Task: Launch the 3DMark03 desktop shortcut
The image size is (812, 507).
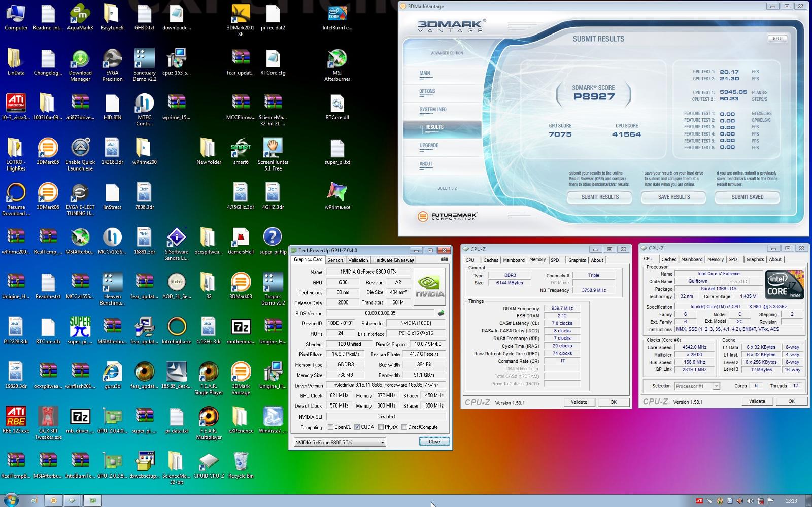Action: click(241, 286)
